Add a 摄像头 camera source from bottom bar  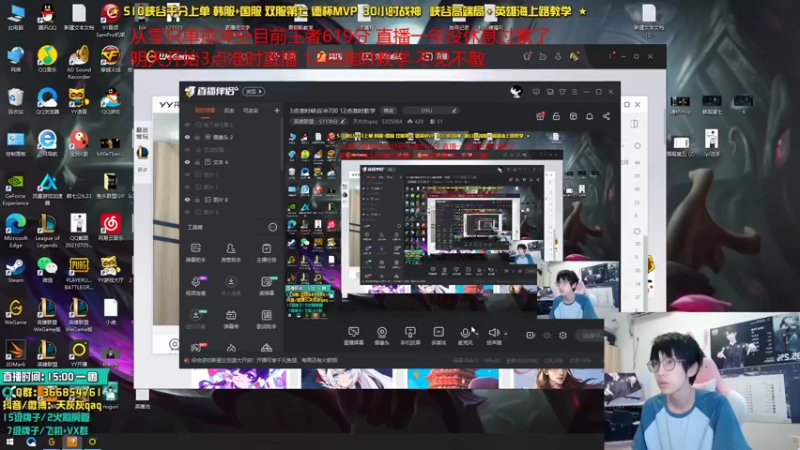point(382,336)
